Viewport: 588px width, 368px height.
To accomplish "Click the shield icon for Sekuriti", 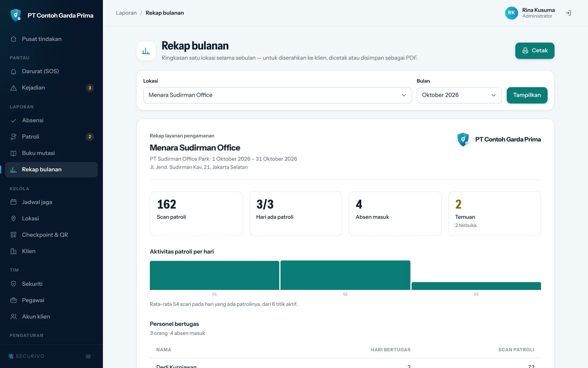I will tap(14, 284).
